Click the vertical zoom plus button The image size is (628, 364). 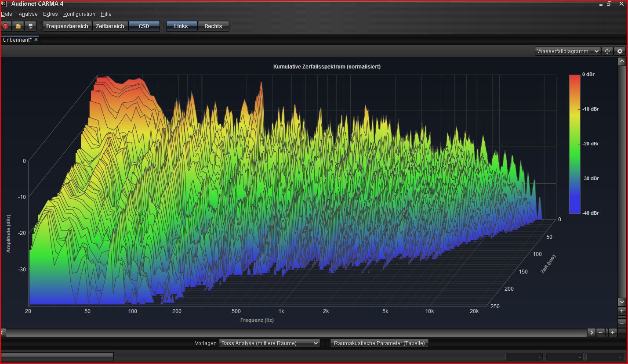point(621,311)
